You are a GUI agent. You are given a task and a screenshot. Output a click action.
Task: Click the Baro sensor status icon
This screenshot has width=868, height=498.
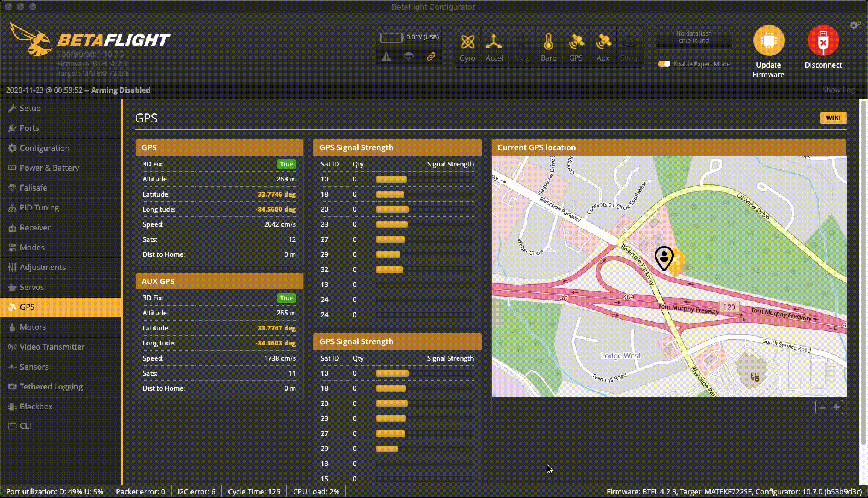point(549,46)
